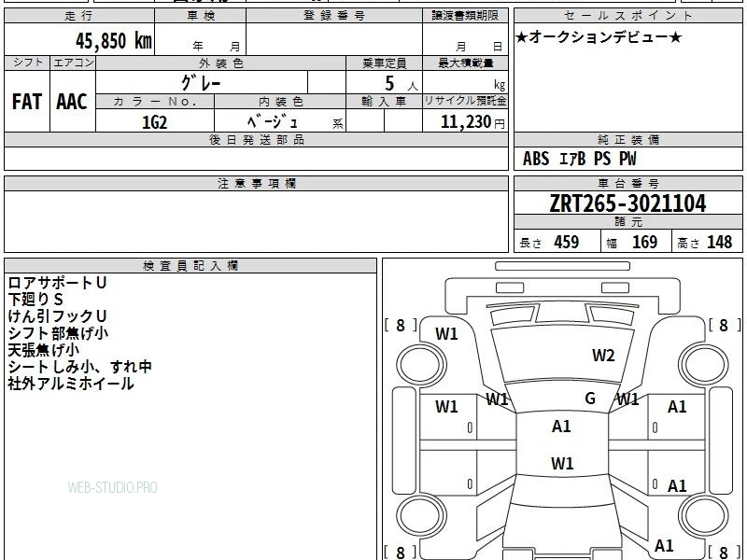747x560 pixels.
Task: Click the 純正装備 header
Action: point(627,139)
